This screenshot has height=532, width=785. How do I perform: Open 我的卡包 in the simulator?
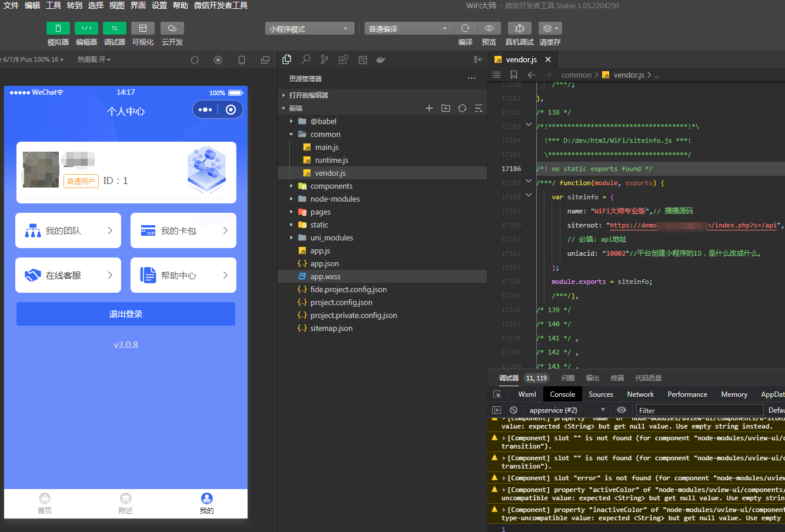[x=183, y=230]
